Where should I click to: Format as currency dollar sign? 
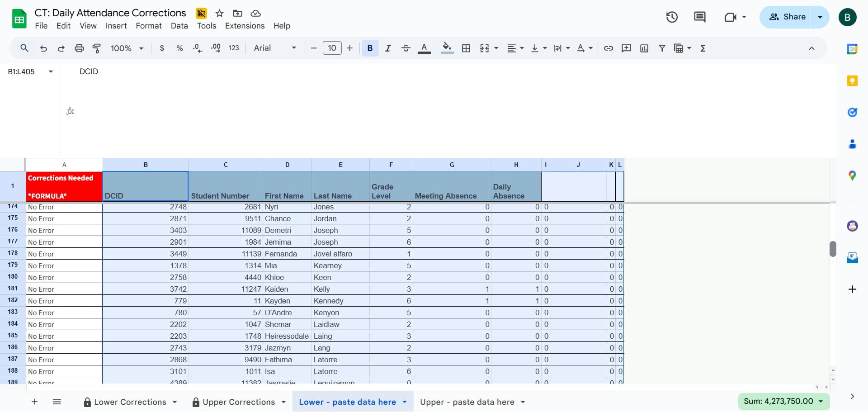[x=162, y=48]
